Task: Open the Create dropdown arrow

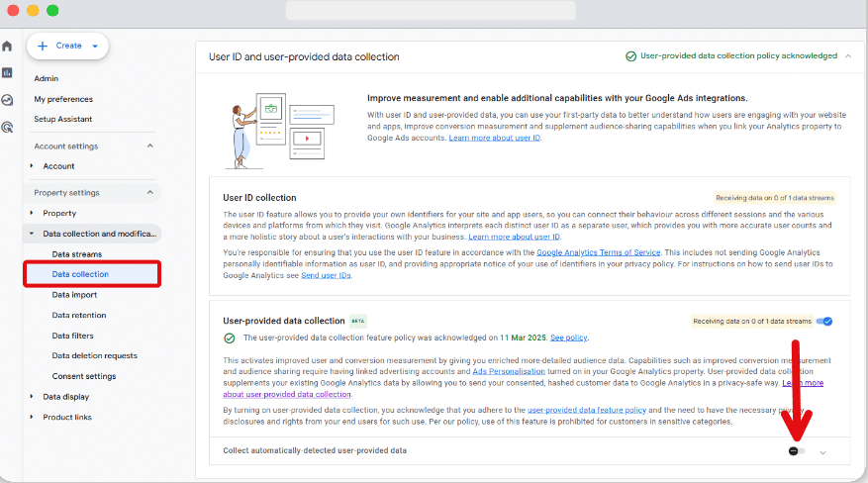Action: (95, 46)
